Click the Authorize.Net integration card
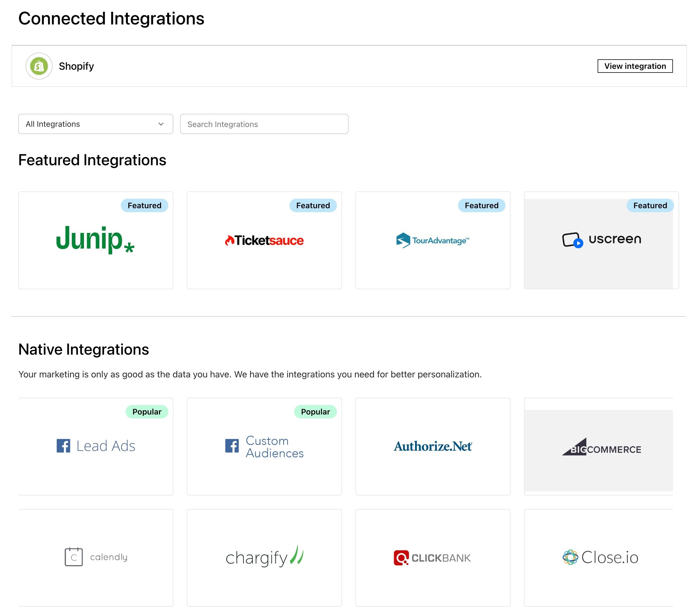Viewport: 694px width, 616px height. pyautogui.click(x=433, y=447)
